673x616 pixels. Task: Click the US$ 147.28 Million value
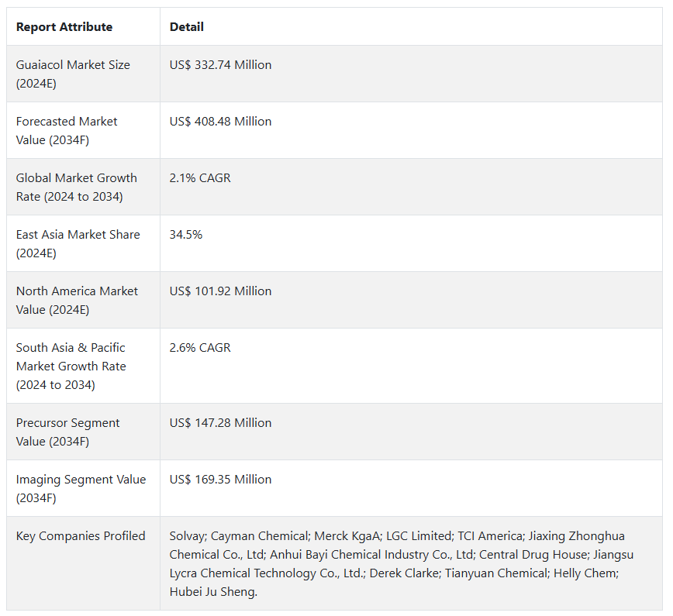coord(221,423)
